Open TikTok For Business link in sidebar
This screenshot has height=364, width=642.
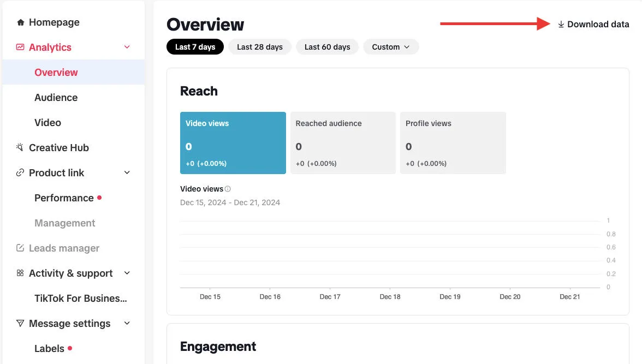pos(81,299)
